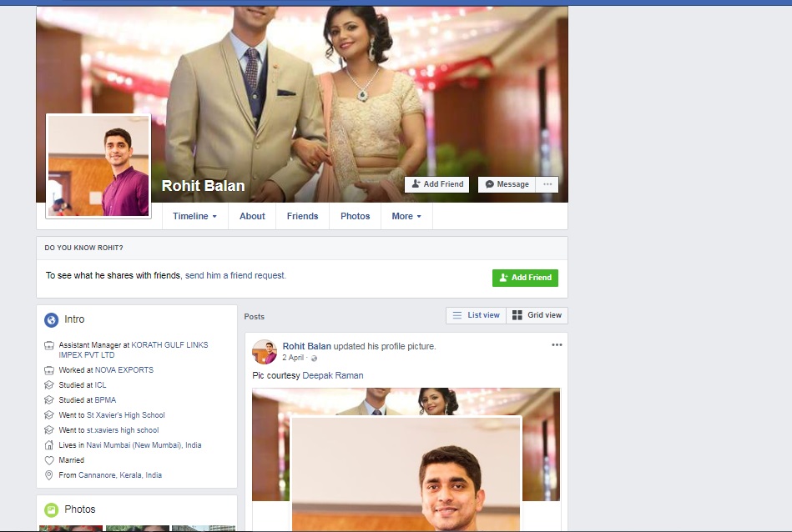Click the Married relationship status text
Image resolution: width=792 pixels, height=532 pixels.
[71, 459]
